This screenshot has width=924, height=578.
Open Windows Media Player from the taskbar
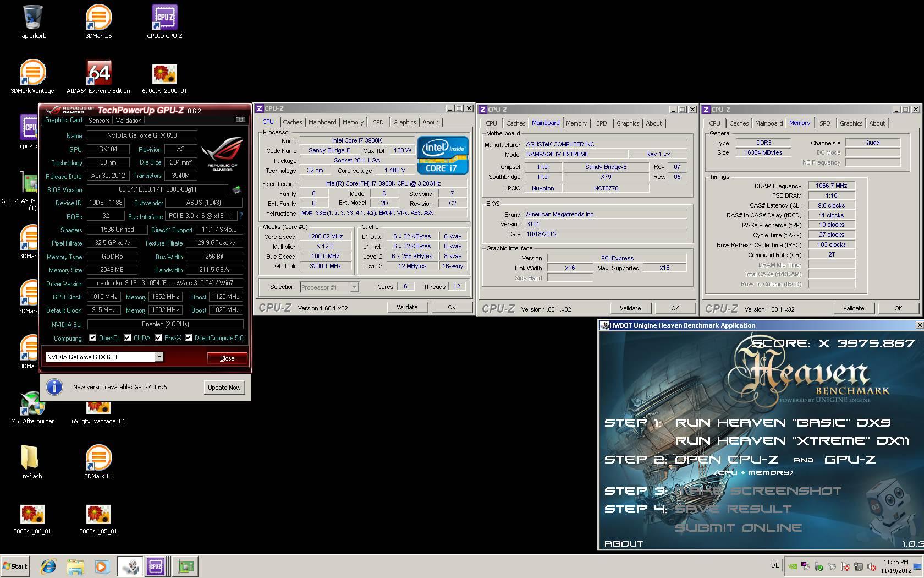[102, 566]
